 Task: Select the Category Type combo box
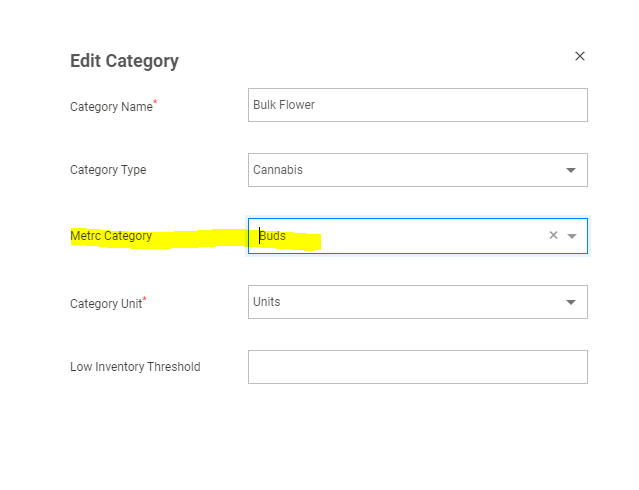point(418,170)
